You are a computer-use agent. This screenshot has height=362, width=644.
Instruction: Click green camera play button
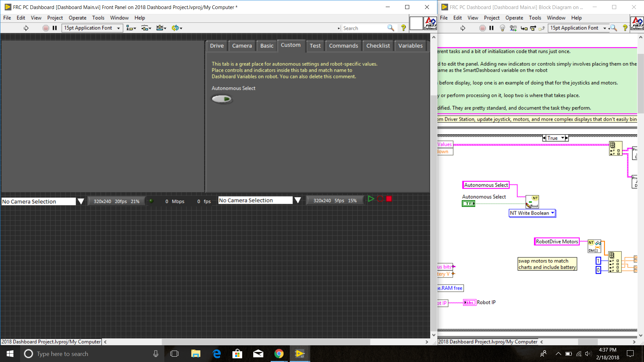[x=371, y=199]
